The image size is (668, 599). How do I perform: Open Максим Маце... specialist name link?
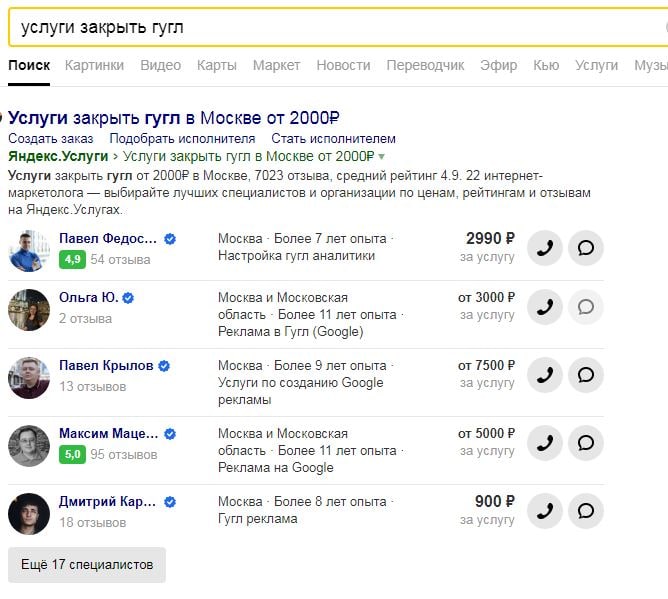[x=109, y=434]
